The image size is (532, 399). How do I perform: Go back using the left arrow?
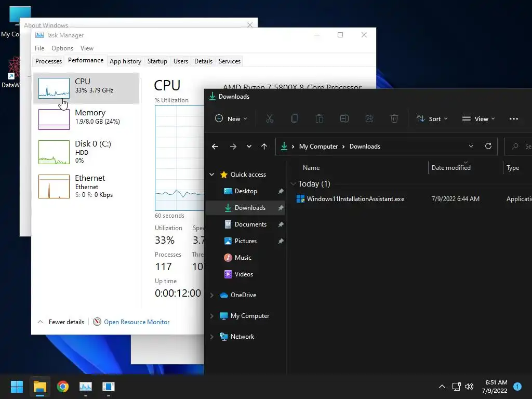pyautogui.click(x=215, y=146)
